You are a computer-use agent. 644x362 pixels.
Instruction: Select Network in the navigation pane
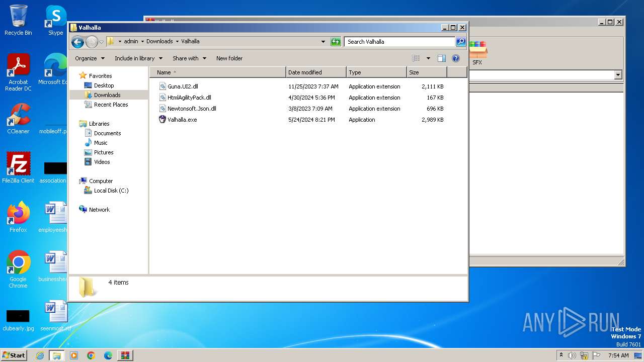tap(99, 210)
